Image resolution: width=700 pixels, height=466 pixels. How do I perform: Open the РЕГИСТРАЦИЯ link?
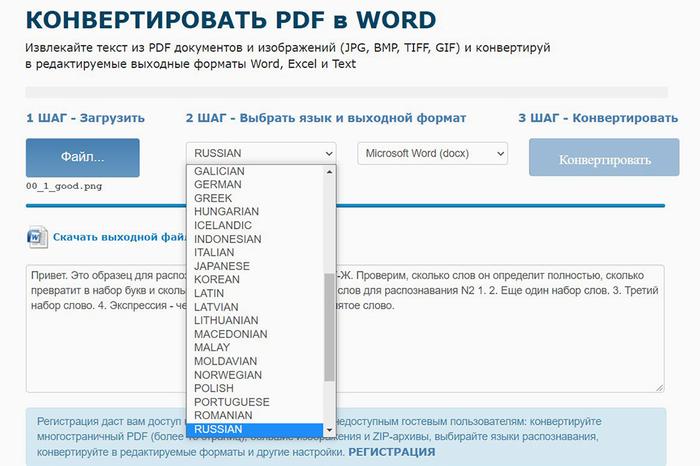pos(391,452)
